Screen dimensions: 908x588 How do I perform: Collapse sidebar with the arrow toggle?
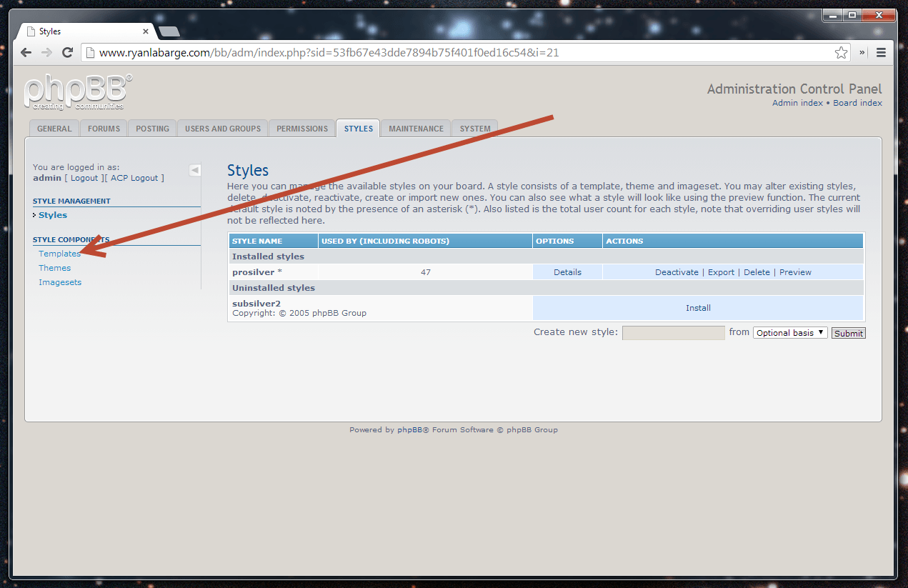coord(195,170)
